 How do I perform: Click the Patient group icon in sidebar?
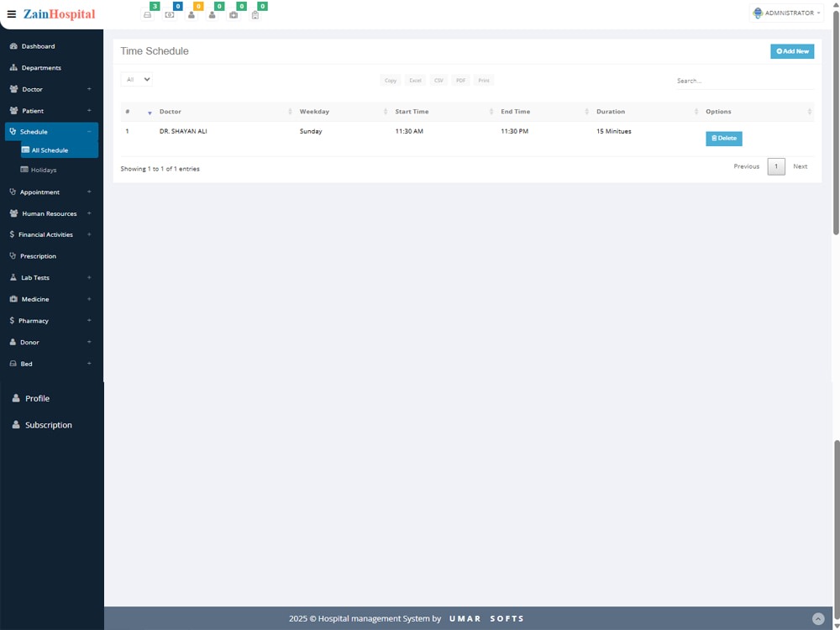(x=14, y=110)
